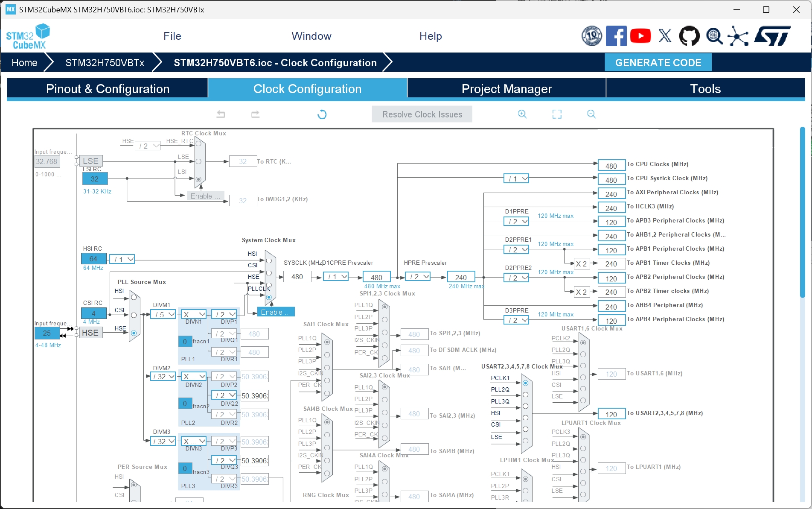Open the GitHub icon link

point(689,36)
